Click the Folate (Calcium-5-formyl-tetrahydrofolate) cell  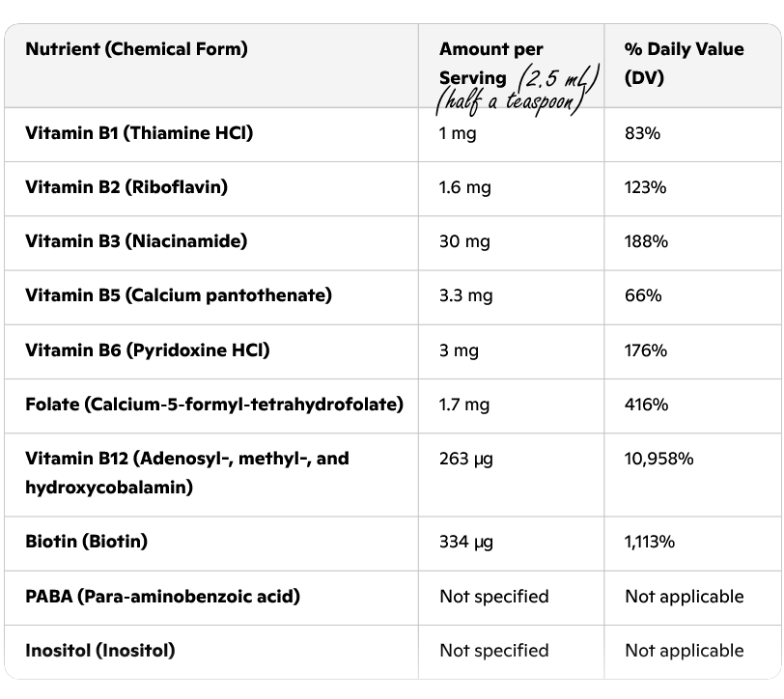pos(214,404)
